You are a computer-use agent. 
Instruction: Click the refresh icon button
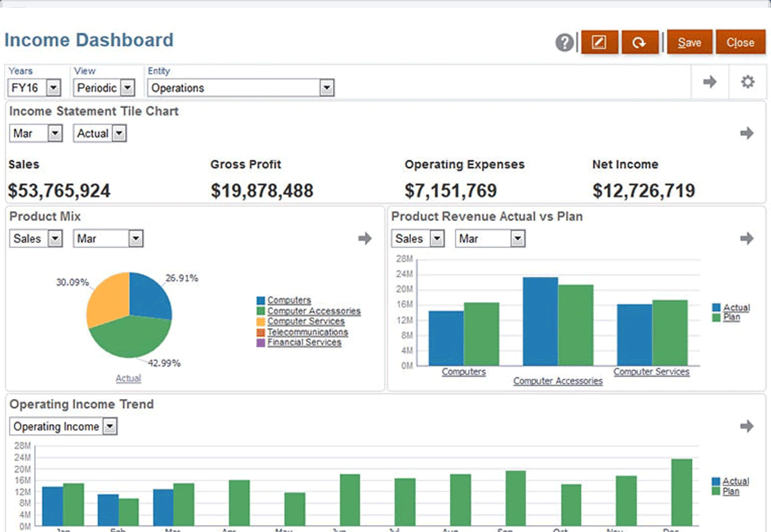pos(639,42)
